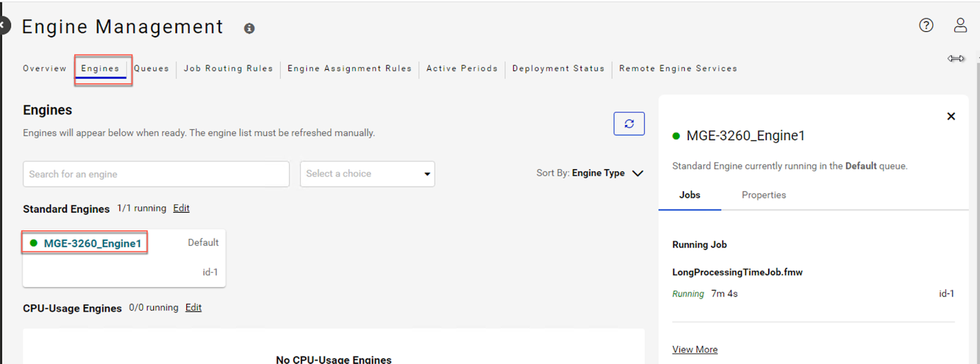Open the user account icon
980x364 pixels.
point(960,25)
